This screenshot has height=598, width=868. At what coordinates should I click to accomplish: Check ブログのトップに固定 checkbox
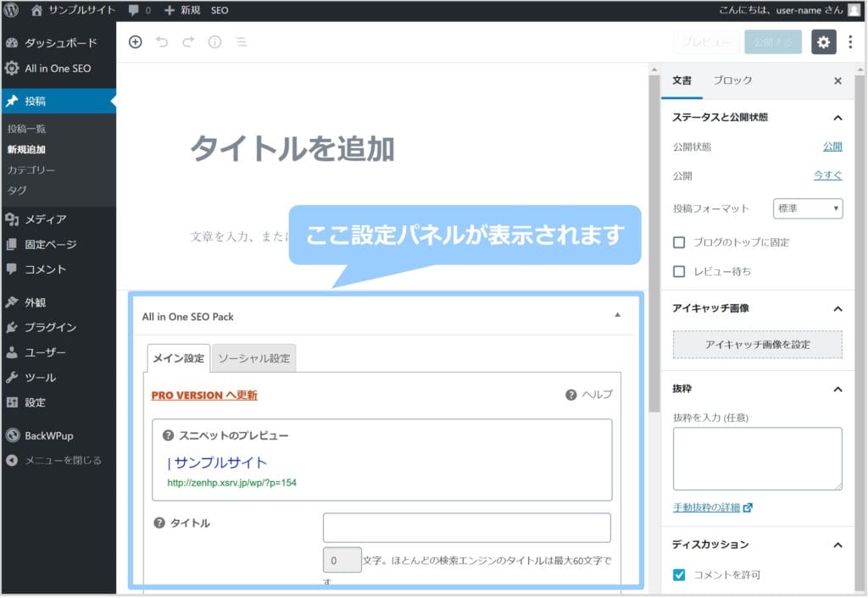(x=679, y=242)
